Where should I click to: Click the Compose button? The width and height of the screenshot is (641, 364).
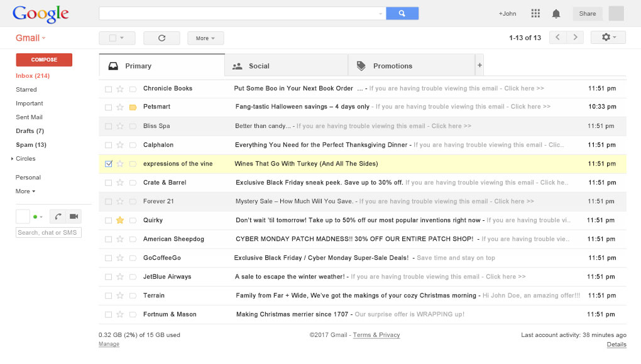pos(44,60)
